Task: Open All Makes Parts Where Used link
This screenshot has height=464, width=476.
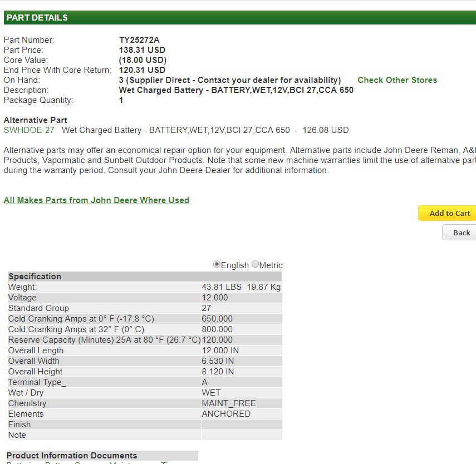Action: pos(96,200)
